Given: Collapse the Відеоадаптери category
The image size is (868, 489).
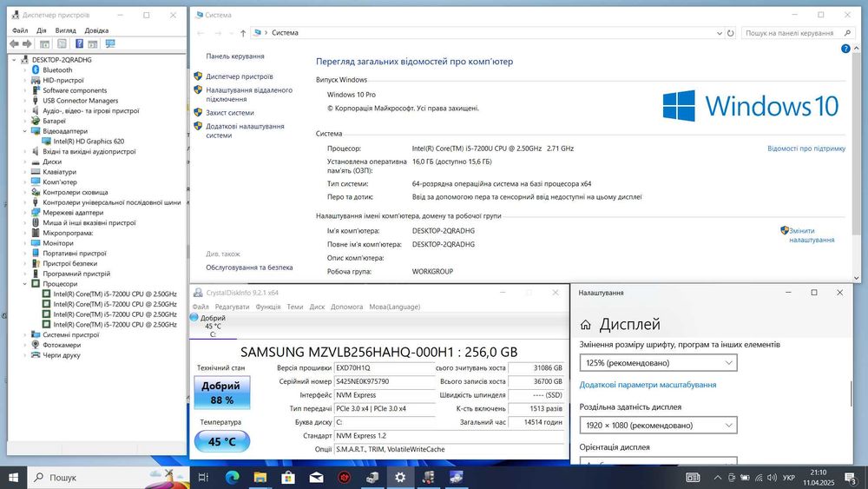Looking at the screenshot, I should [25, 131].
